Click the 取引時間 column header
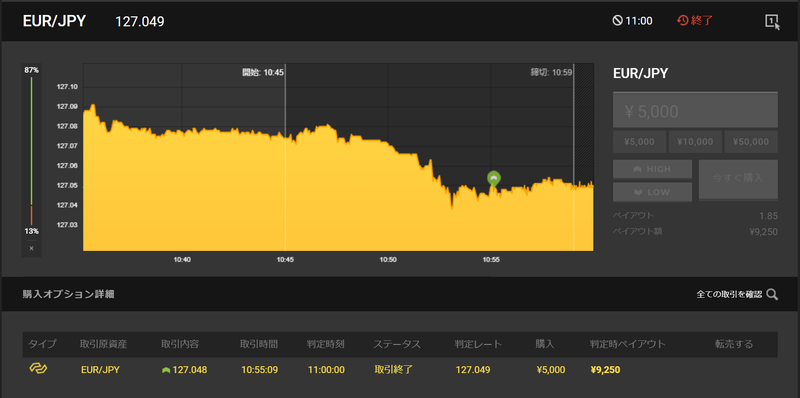 pyautogui.click(x=259, y=344)
